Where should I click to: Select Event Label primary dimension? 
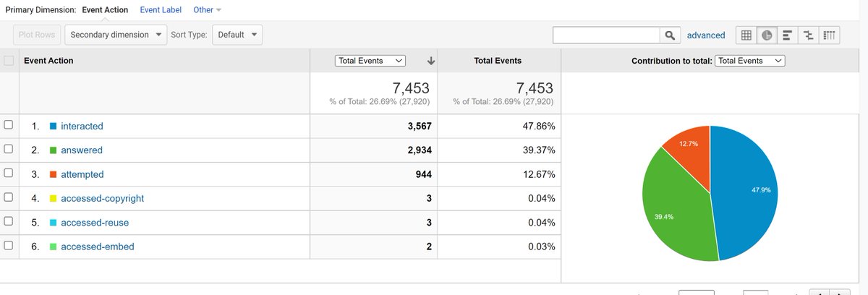click(161, 10)
